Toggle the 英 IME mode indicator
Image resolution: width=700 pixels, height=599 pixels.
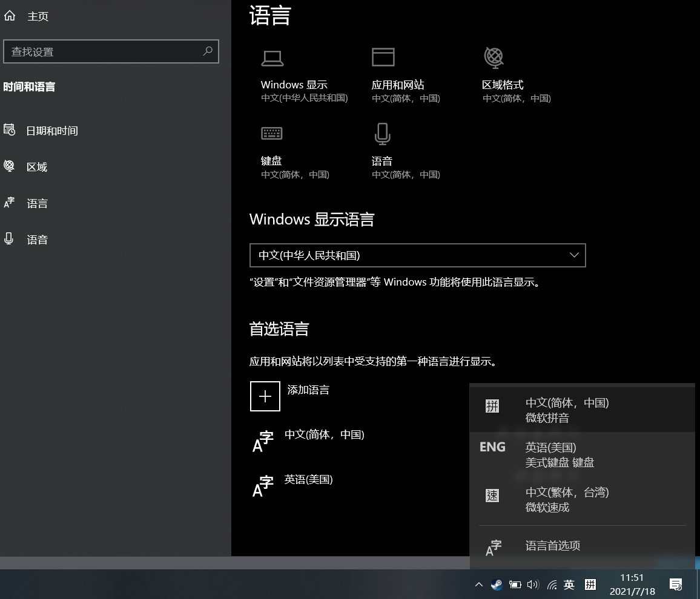569,584
